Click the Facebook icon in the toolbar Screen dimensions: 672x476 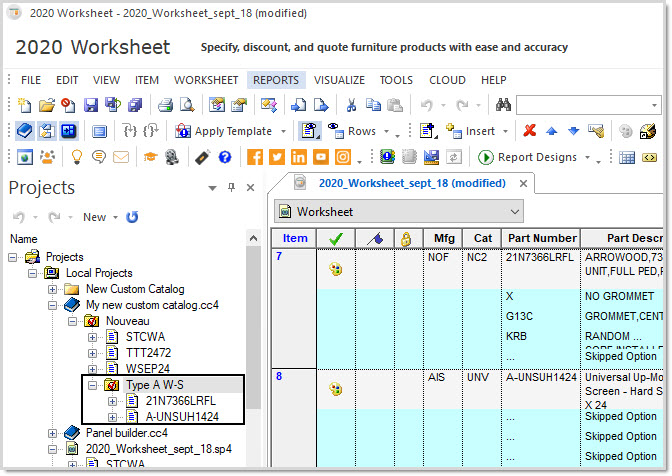coord(255,157)
